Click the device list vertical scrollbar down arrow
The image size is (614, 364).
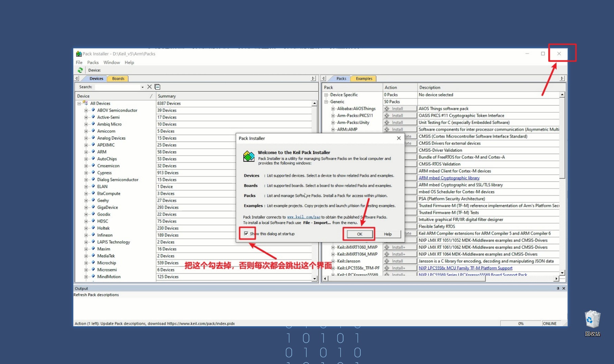314,279
